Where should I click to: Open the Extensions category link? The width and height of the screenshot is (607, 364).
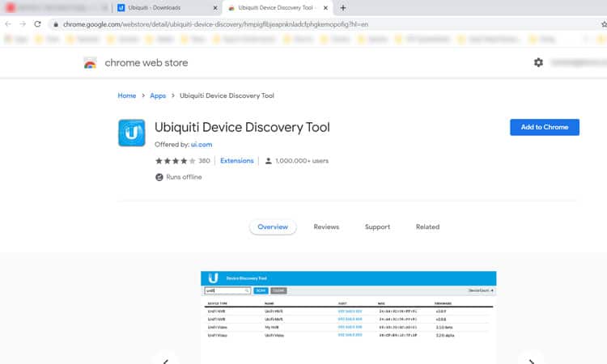click(237, 160)
